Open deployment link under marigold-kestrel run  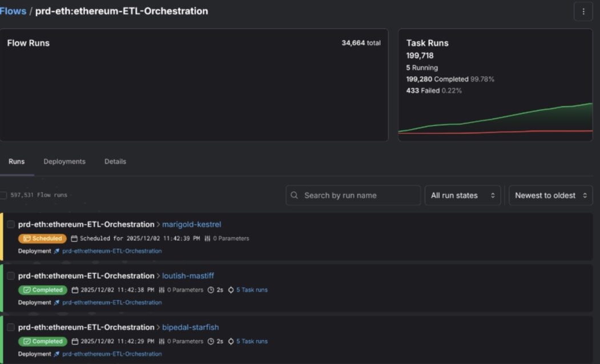pos(112,251)
